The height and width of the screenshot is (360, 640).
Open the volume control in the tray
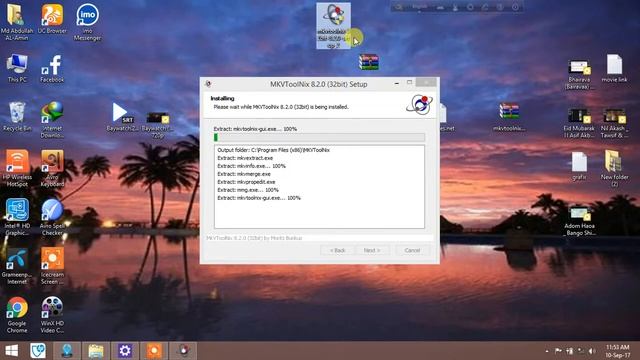(x=592, y=351)
